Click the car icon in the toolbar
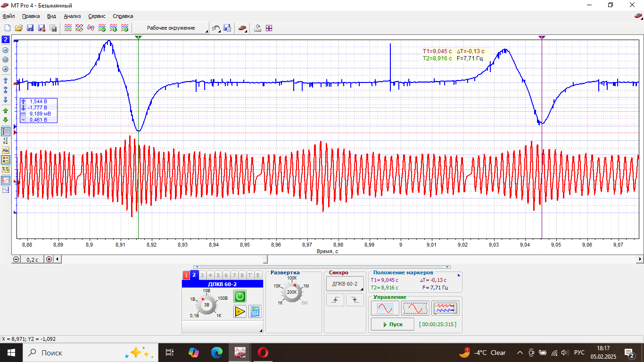Viewport: 644px width, 362px height. 242,28
